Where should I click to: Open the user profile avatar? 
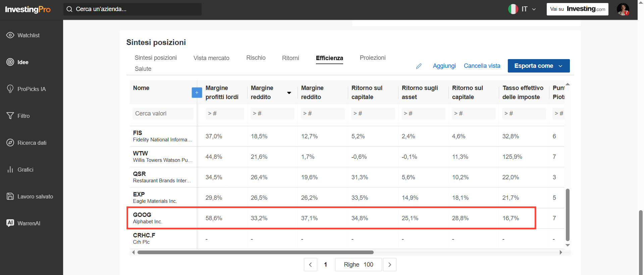pyautogui.click(x=623, y=9)
